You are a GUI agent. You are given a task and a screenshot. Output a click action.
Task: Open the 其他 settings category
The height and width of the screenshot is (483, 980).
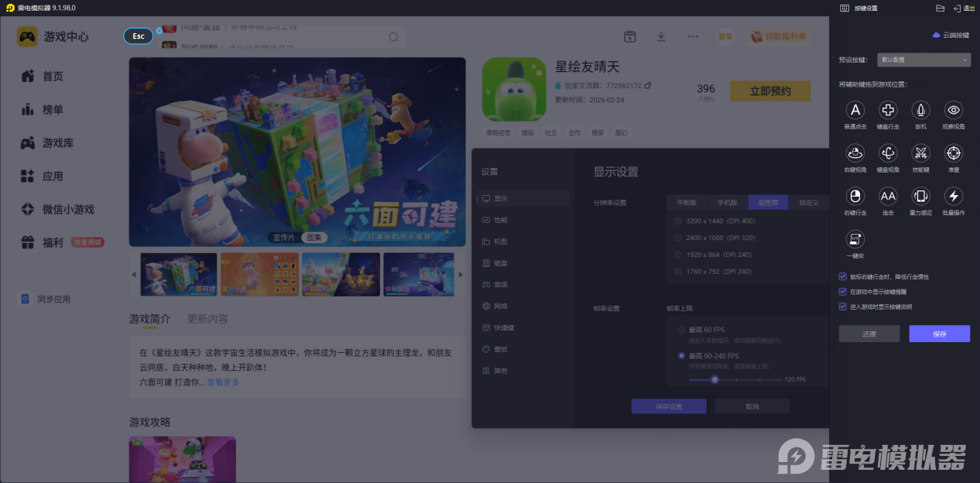click(523, 371)
